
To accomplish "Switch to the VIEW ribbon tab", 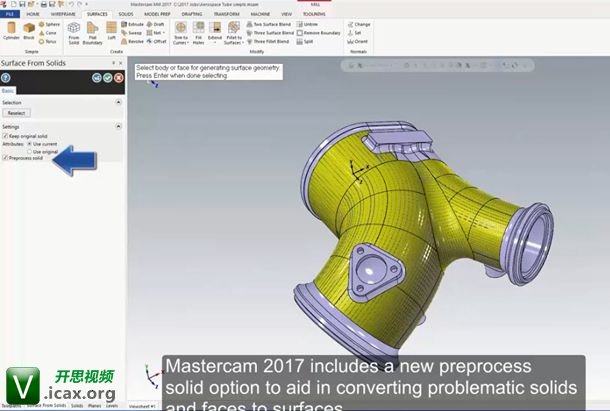I will click(286, 14).
